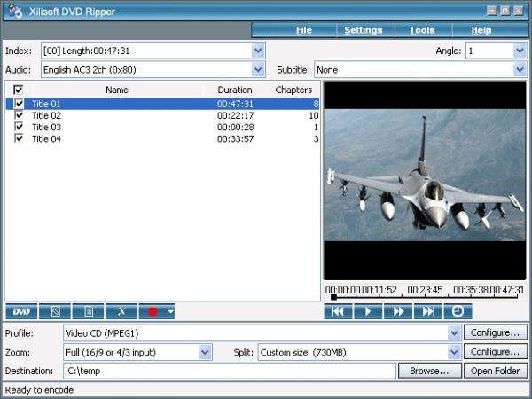Expand the Audio dropdown
532x399 pixels.
tap(258, 70)
